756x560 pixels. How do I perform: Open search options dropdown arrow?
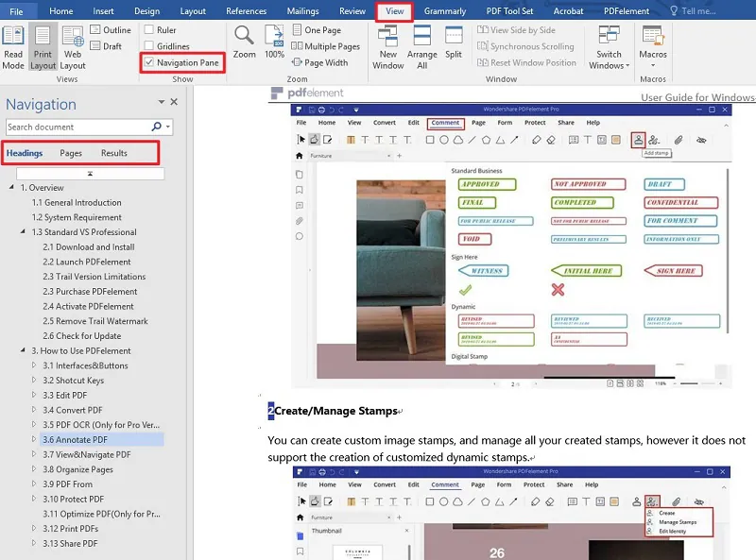tap(168, 127)
